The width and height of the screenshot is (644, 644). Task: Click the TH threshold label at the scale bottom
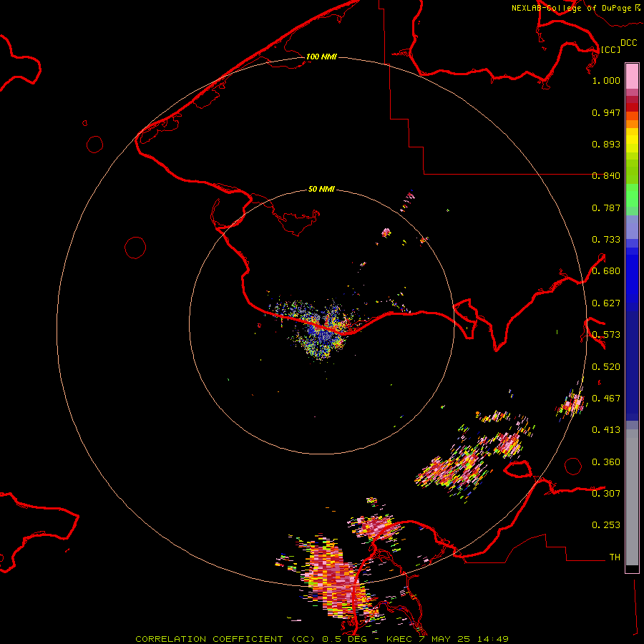tap(615, 557)
